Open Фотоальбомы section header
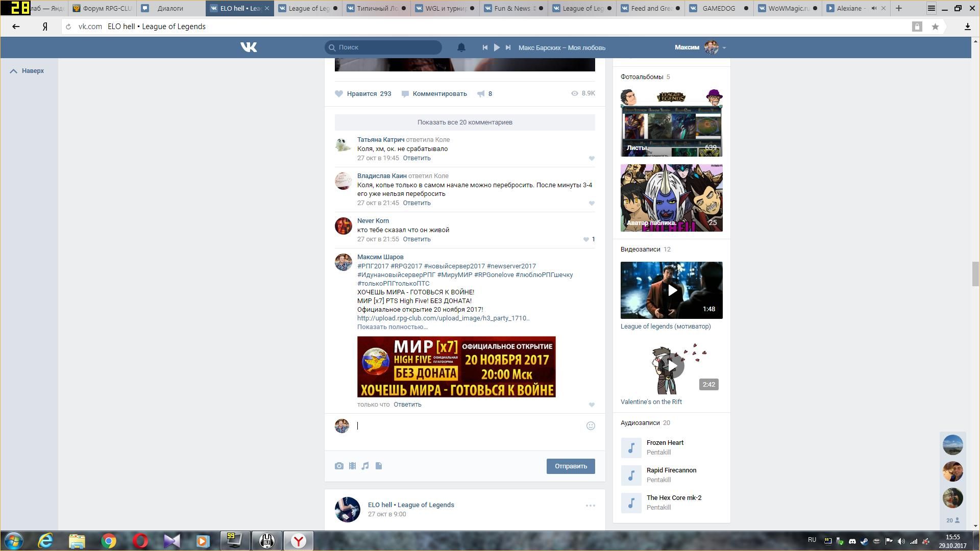This screenshot has height=551, width=980. (x=645, y=77)
